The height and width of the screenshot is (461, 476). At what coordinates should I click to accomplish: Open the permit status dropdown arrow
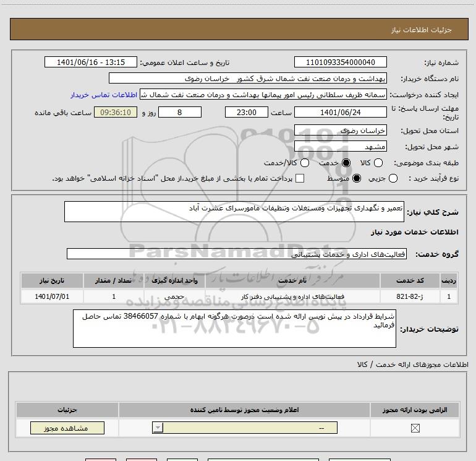coord(158,428)
